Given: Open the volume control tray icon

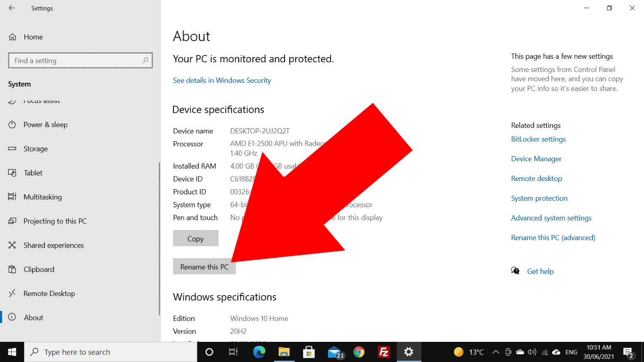Looking at the screenshot, I should point(532,352).
